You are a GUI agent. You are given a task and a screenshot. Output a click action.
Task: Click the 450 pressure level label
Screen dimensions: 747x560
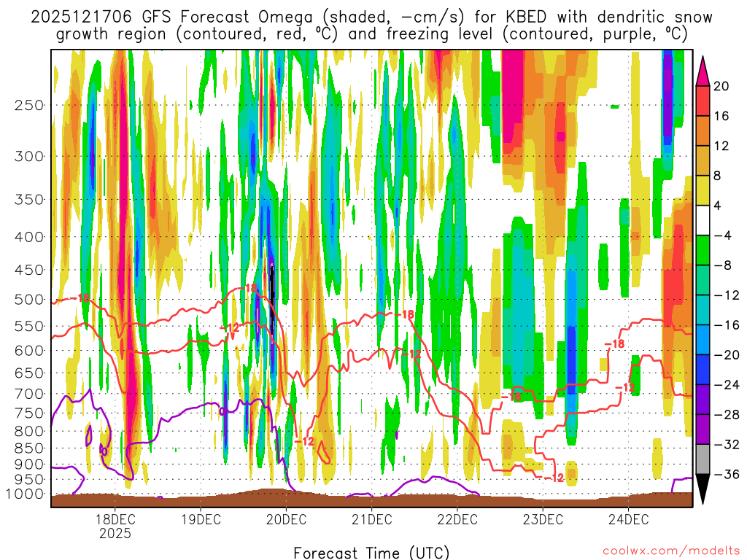(29, 270)
